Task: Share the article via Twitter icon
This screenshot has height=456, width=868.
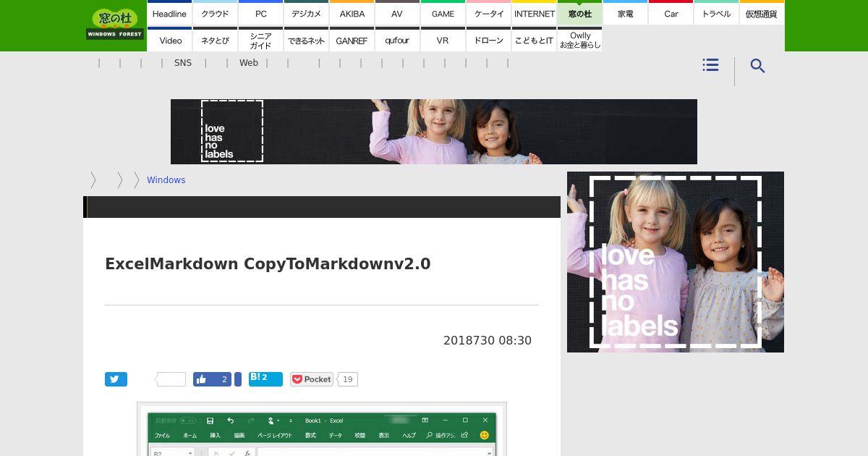Action: click(x=116, y=379)
